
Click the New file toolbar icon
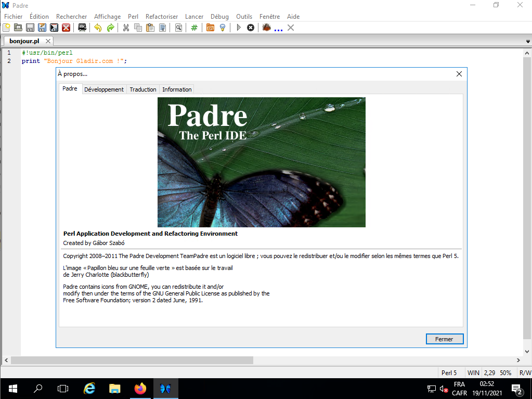6,28
